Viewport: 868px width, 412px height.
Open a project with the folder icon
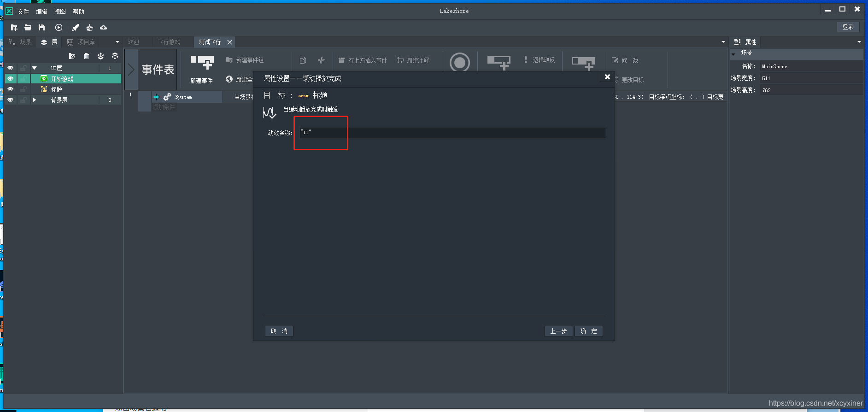(28, 28)
